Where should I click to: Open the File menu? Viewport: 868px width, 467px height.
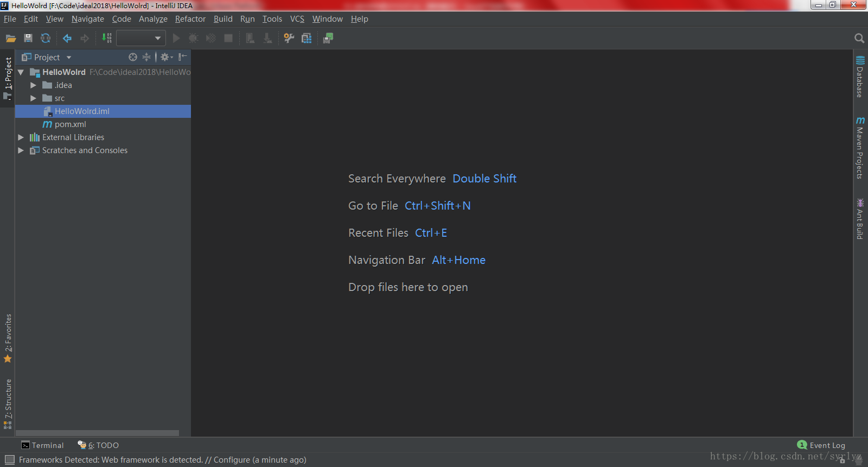click(10, 19)
